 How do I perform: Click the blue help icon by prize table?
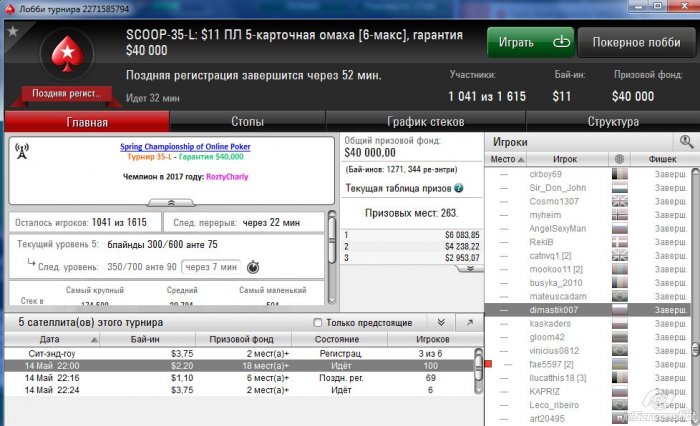pos(458,188)
